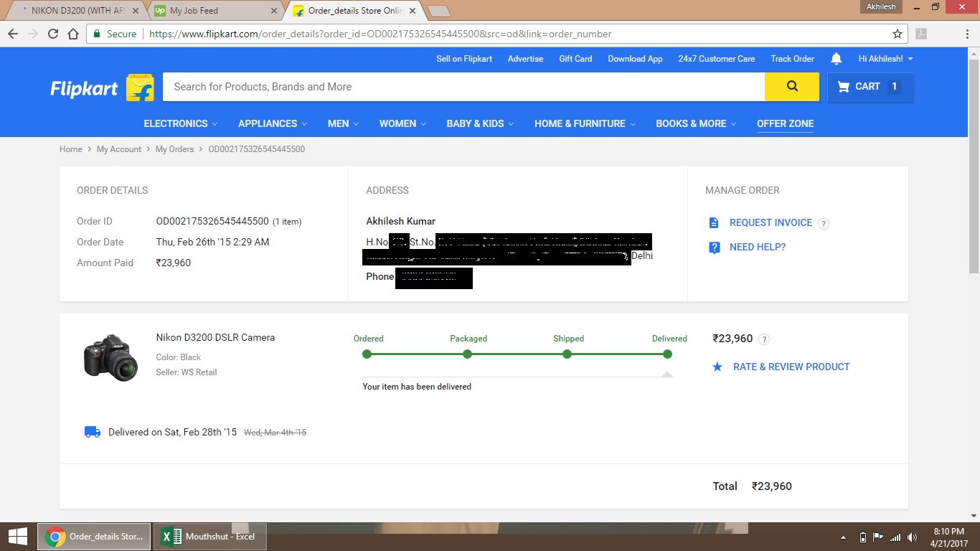Screen dimensions: 980x551
Task: Open the Offer Zone menu item
Action: [x=785, y=123]
